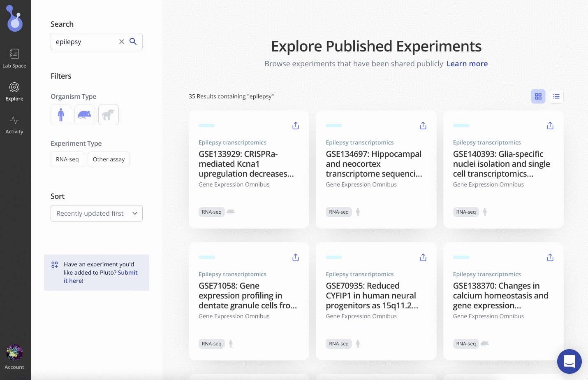Open the GSE70935 experiment title
The image size is (588, 380).
tap(371, 296)
